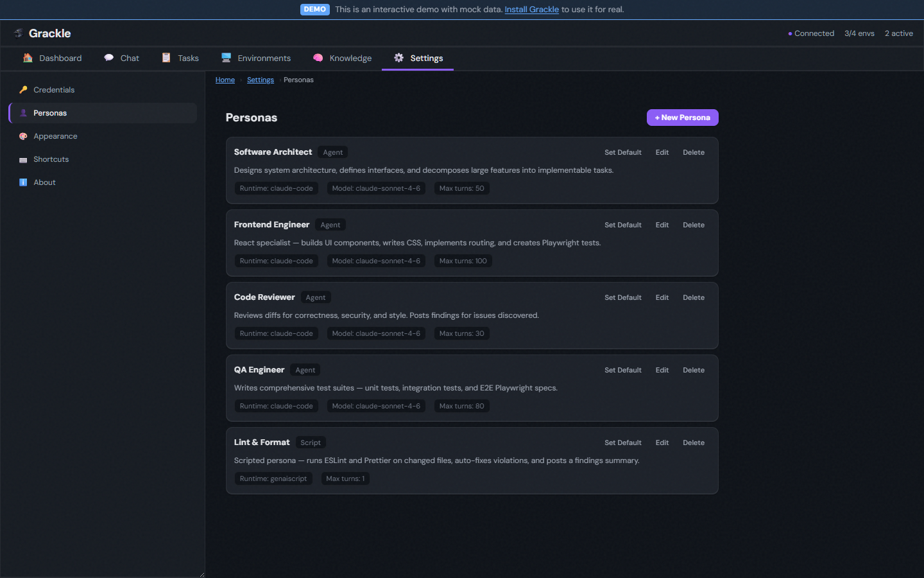924x578 pixels.
Task: Open the Home breadcrumb link
Action: pyautogui.click(x=225, y=80)
